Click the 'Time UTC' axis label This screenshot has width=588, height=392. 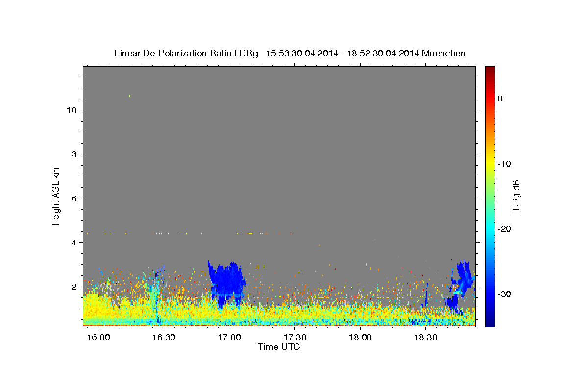pyautogui.click(x=279, y=347)
